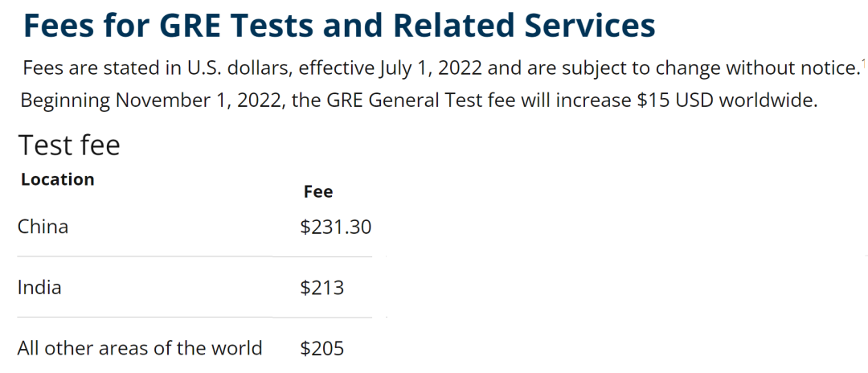Select the "Fee" column header
Image resolution: width=868 pixels, height=373 pixels.
(x=317, y=191)
